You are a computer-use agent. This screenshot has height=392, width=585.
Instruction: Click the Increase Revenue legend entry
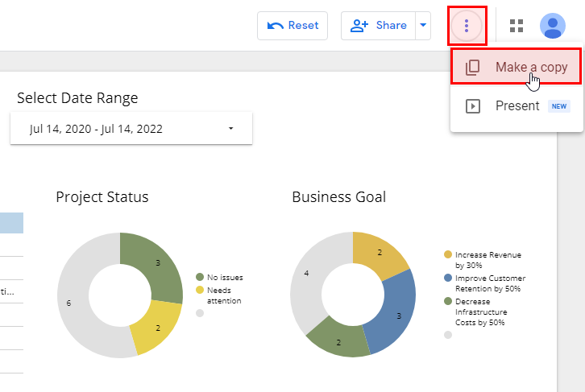(479, 259)
